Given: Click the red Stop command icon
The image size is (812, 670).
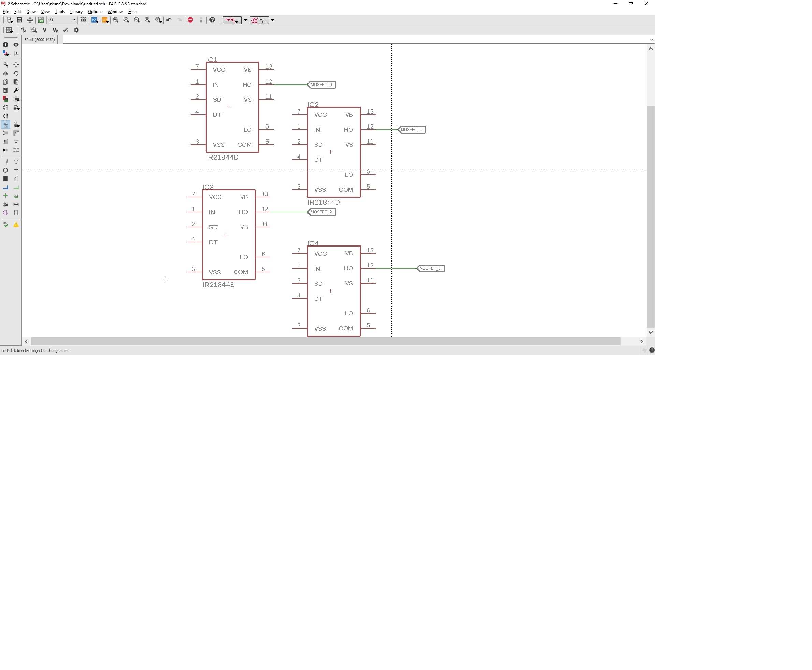Looking at the screenshot, I should (190, 20).
